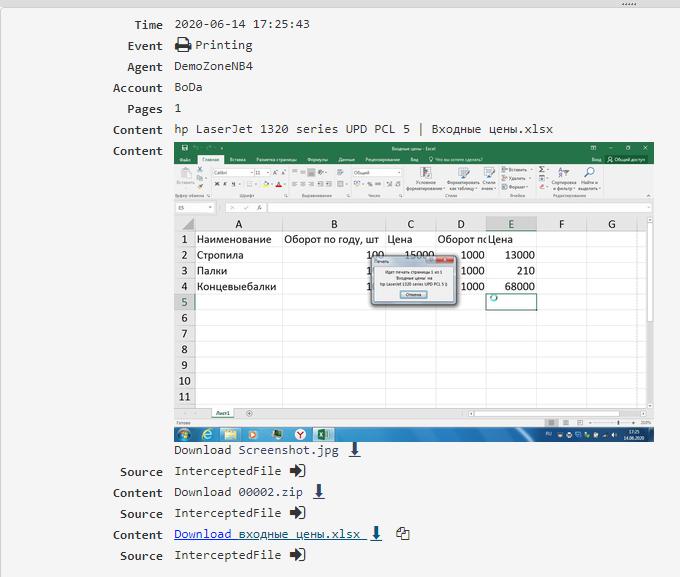Open InterceptedFile source icon below Screenshot.jpg

pos(298,471)
